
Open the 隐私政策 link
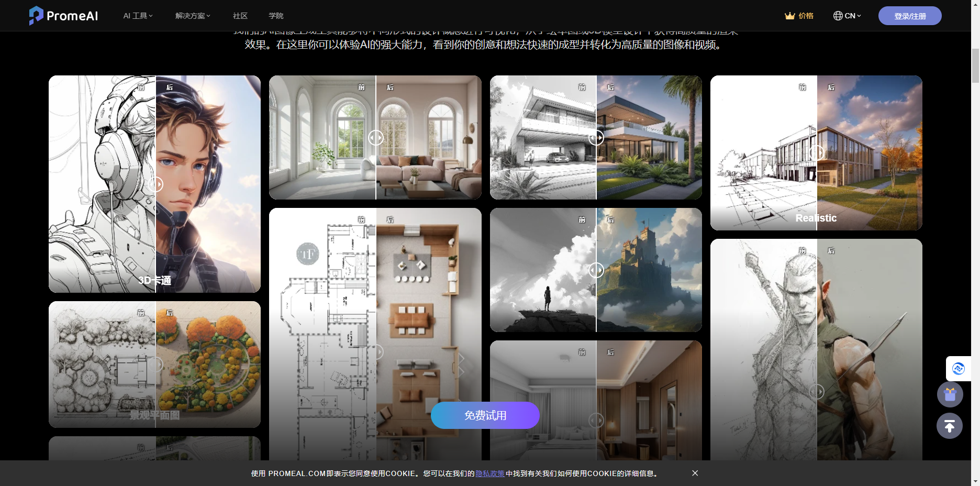489,473
